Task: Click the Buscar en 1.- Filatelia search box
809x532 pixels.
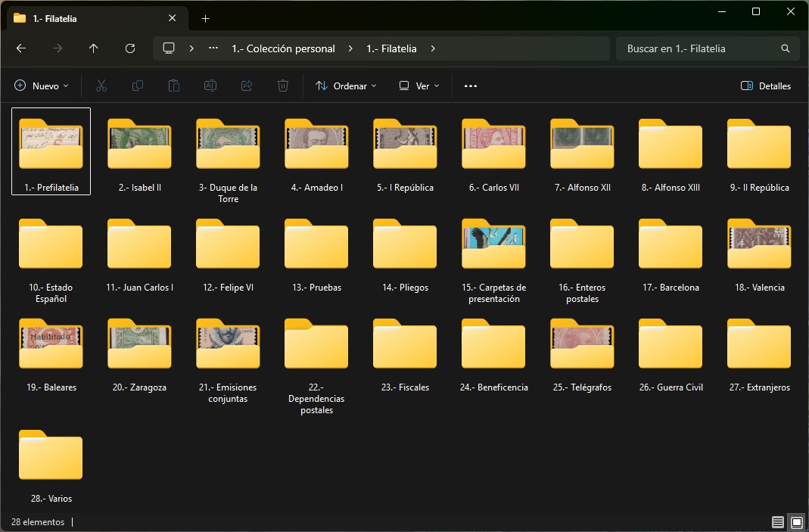Action: click(x=700, y=48)
